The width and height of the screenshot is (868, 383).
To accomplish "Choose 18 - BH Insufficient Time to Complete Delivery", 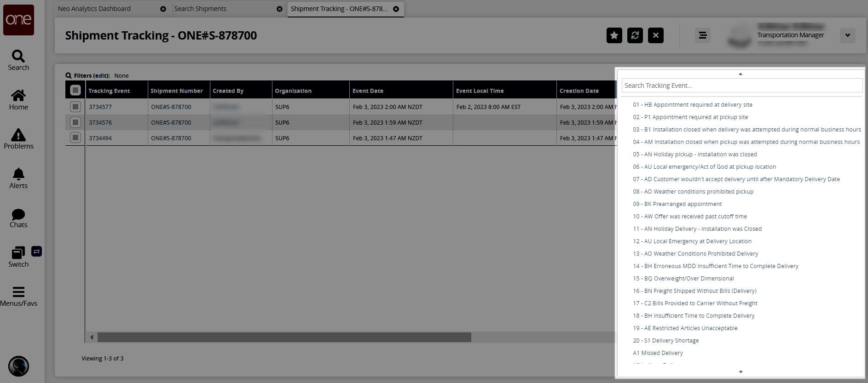I will coord(694,316).
